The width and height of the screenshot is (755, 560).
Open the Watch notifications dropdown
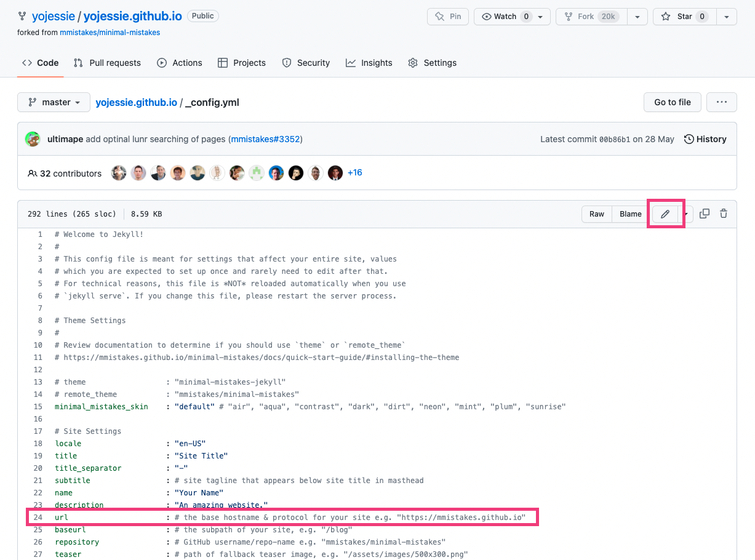tap(512, 17)
